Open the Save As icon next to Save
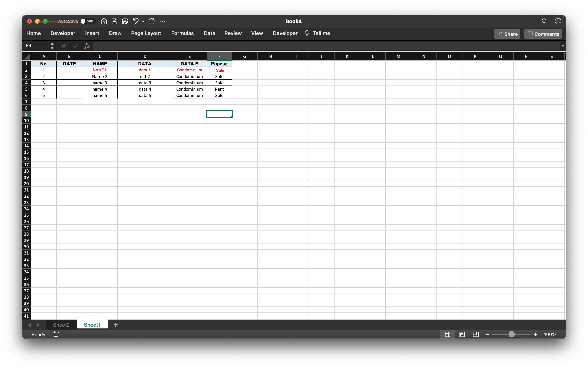588x368 pixels. pos(125,21)
